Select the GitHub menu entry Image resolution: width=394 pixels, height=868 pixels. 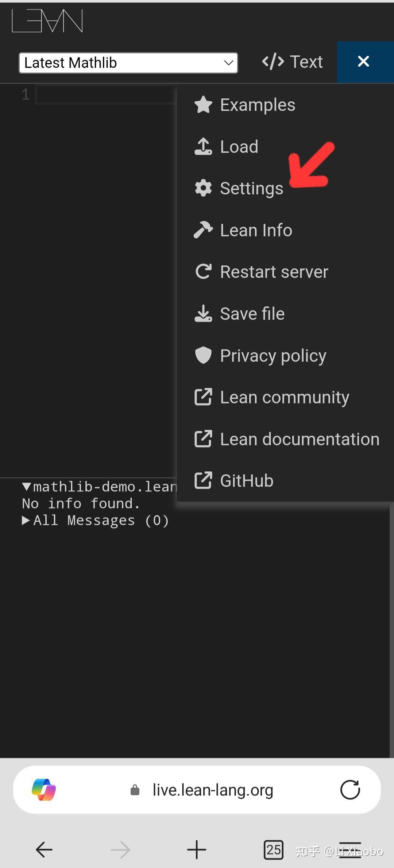point(247,480)
